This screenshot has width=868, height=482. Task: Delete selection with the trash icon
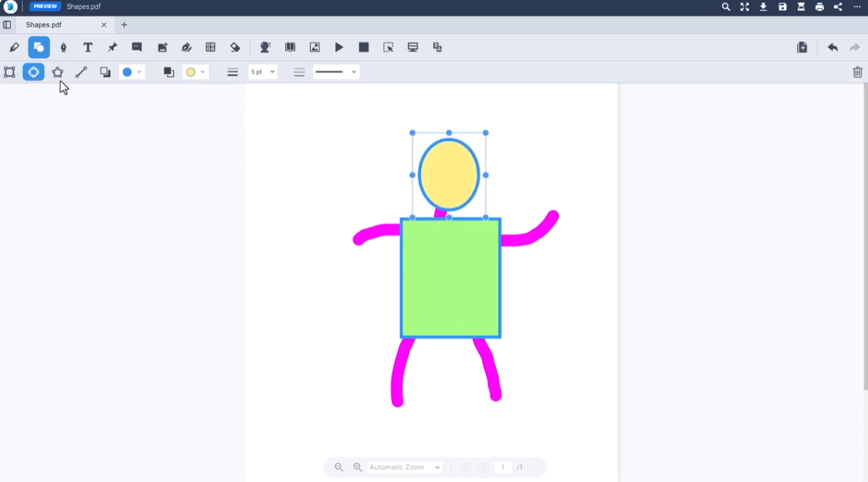click(857, 72)
